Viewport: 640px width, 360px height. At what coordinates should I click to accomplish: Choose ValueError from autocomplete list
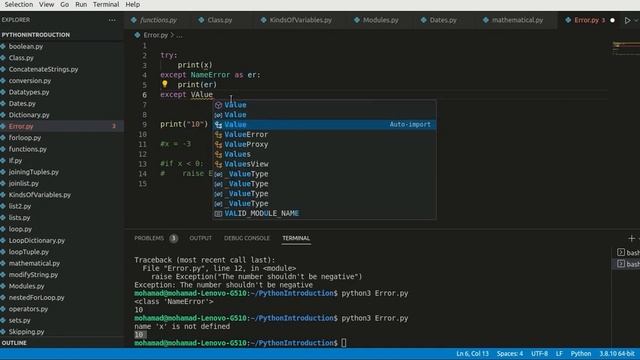pyautogui.click(x=324, y=134)
